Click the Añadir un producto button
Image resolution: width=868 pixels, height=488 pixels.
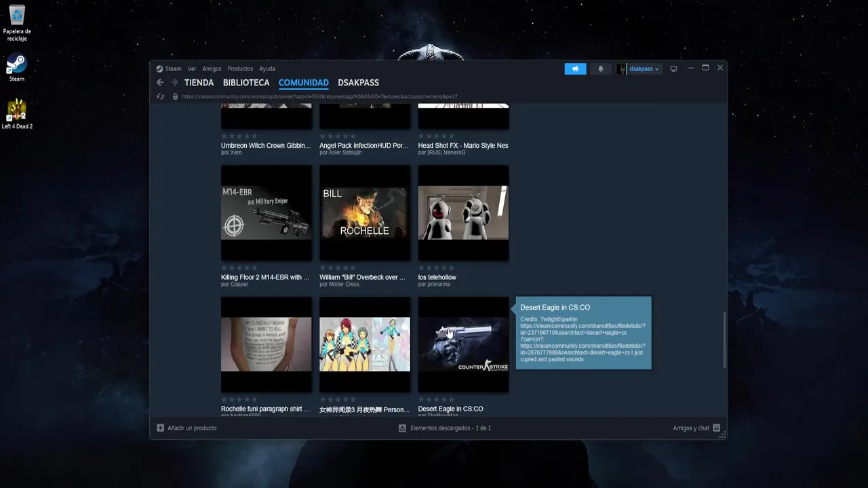coord(187,428)
